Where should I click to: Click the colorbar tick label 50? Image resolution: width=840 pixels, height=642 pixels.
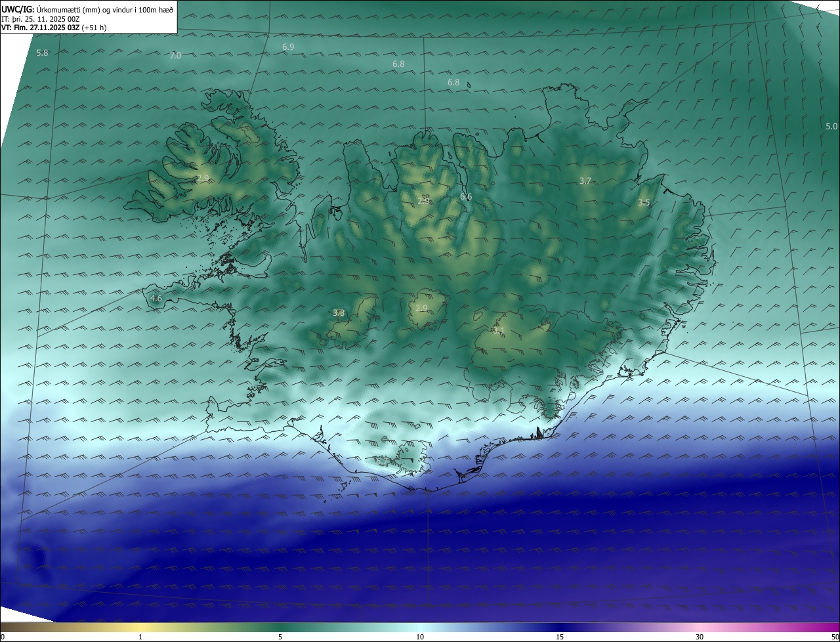point(835,637)
